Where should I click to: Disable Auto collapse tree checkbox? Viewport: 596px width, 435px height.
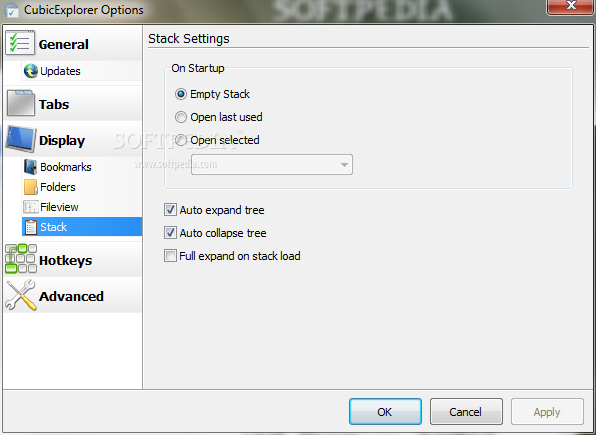click(170, 233)
